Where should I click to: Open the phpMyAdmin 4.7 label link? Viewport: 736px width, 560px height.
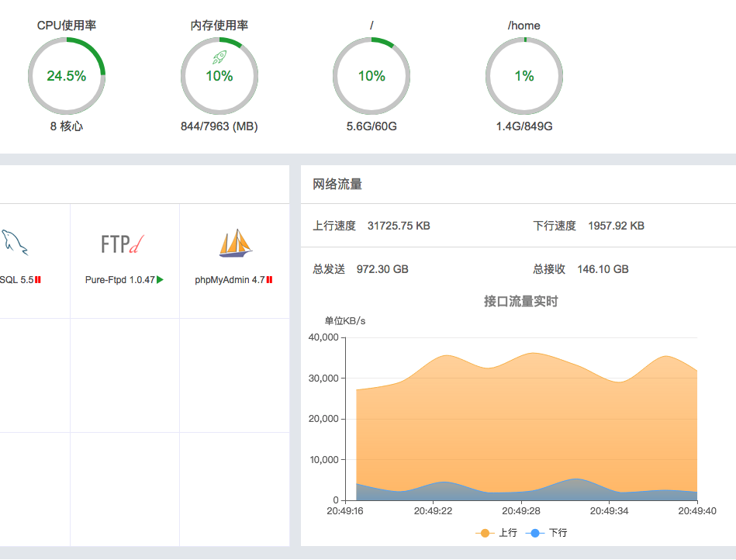tap(230, 279)
